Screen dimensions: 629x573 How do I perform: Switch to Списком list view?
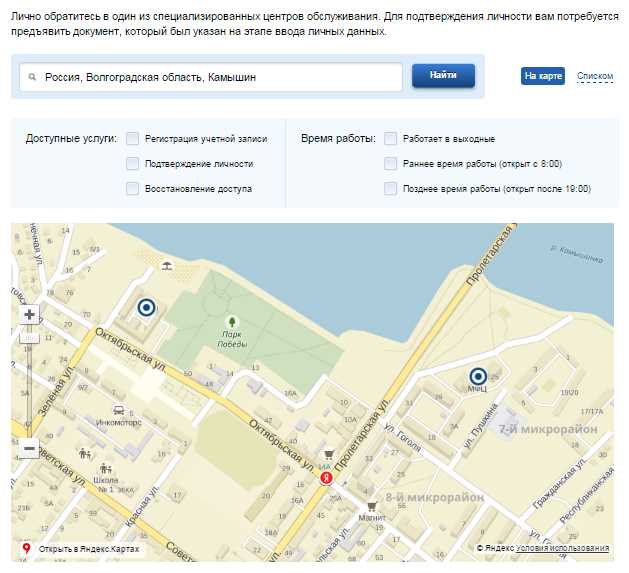pyautogui.click(x=595, y=76)
